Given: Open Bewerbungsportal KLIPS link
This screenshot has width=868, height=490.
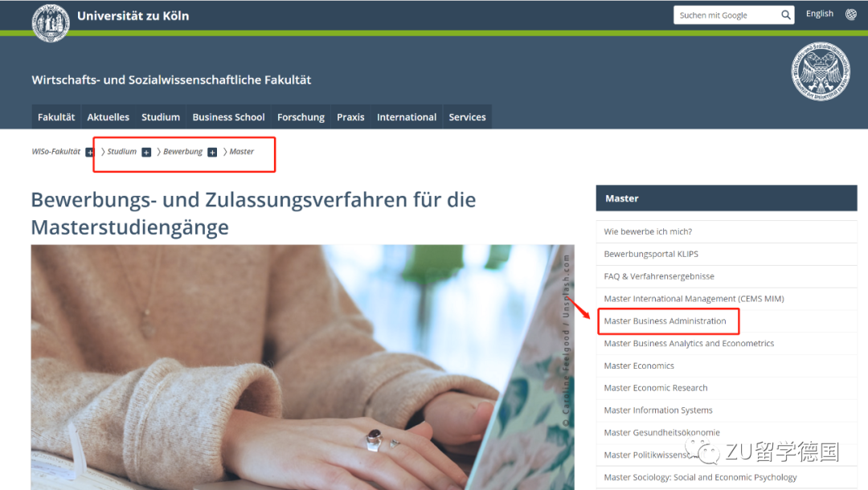Looking at the screenshot, I should pos(651,254).
